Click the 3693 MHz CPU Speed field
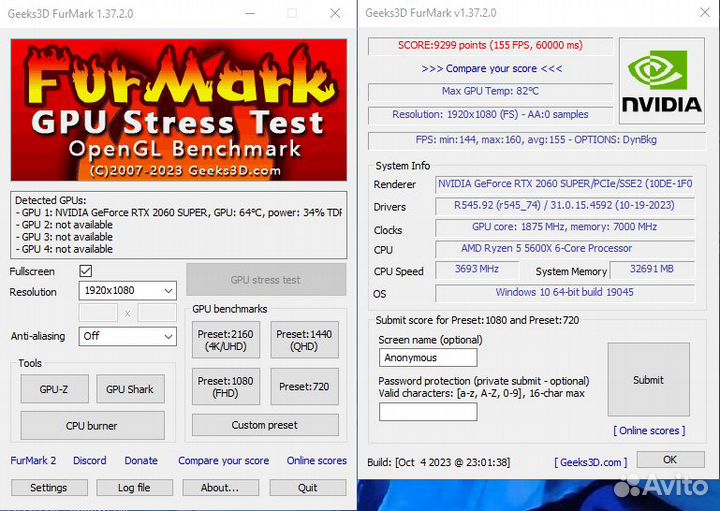The image size is (720, 511). [x=477, y=269]
